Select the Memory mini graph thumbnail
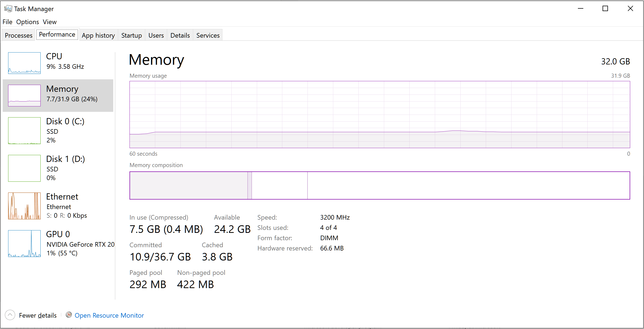The width and height of the screenshot is (644, 329). point(24,96)
